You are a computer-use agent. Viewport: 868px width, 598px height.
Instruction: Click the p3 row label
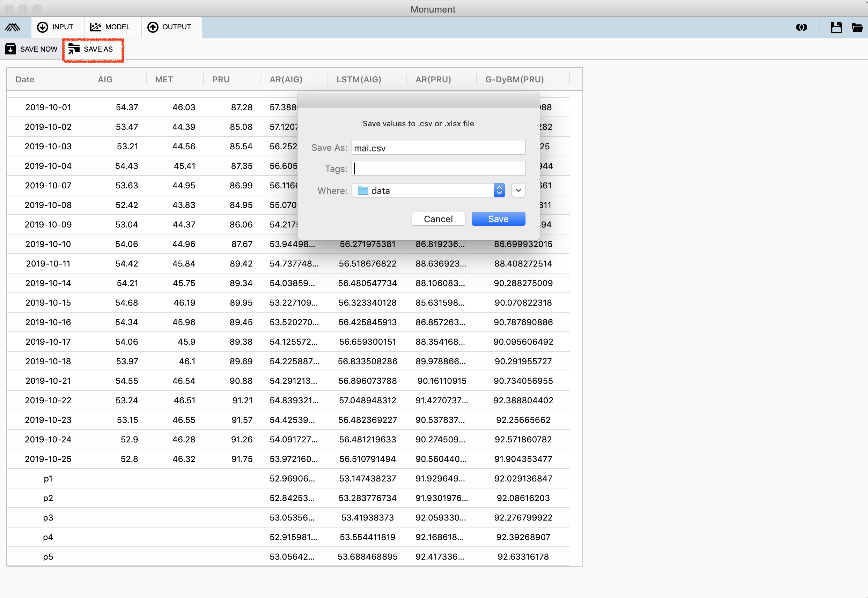click(48, 518)
